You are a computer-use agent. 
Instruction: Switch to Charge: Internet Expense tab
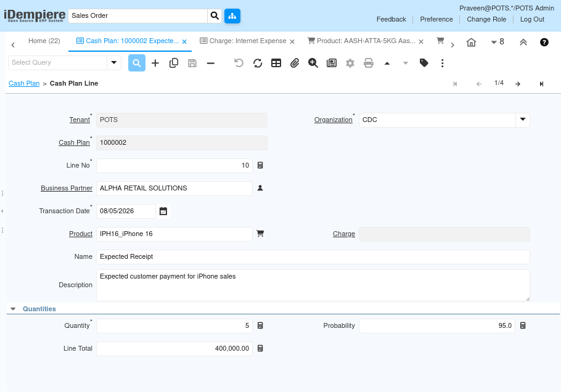(x=243, y=41)
